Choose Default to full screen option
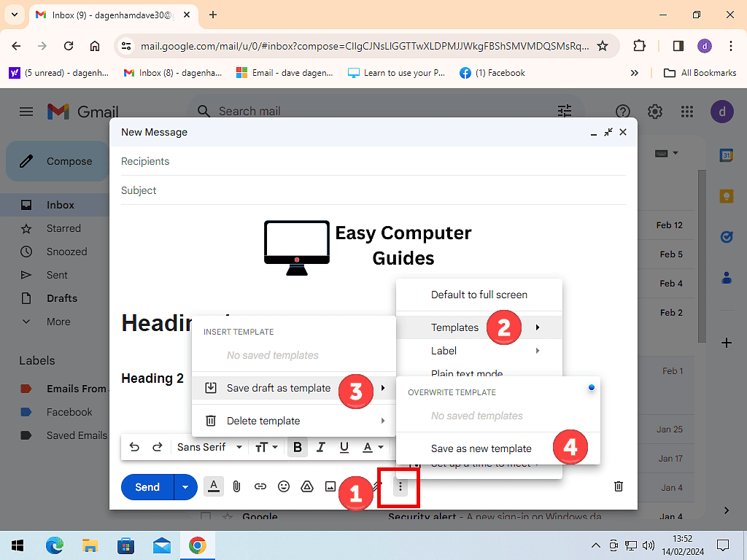This screenshot has height=560, width=747. [479, 295]
